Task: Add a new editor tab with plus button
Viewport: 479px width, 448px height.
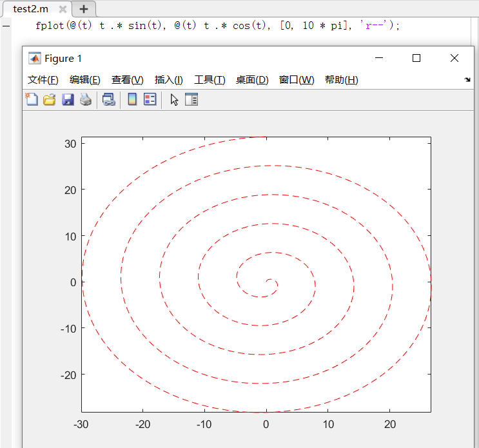Action: (x=83, y=9)
